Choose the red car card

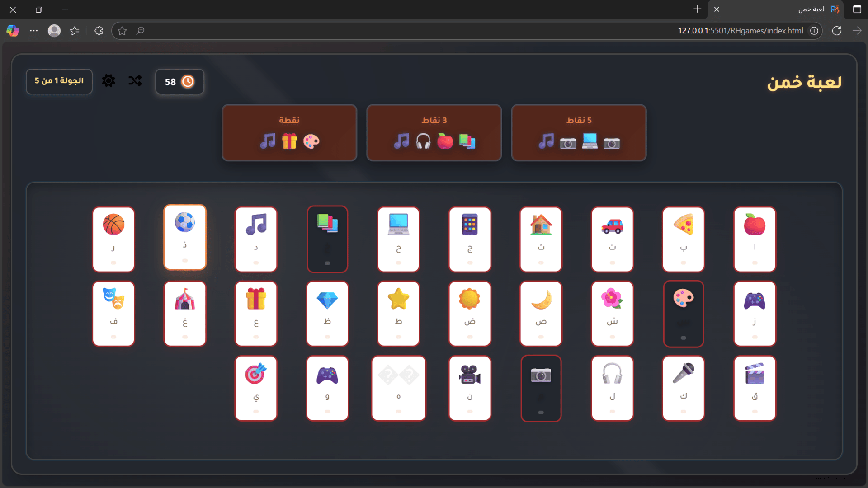point(612,239)
